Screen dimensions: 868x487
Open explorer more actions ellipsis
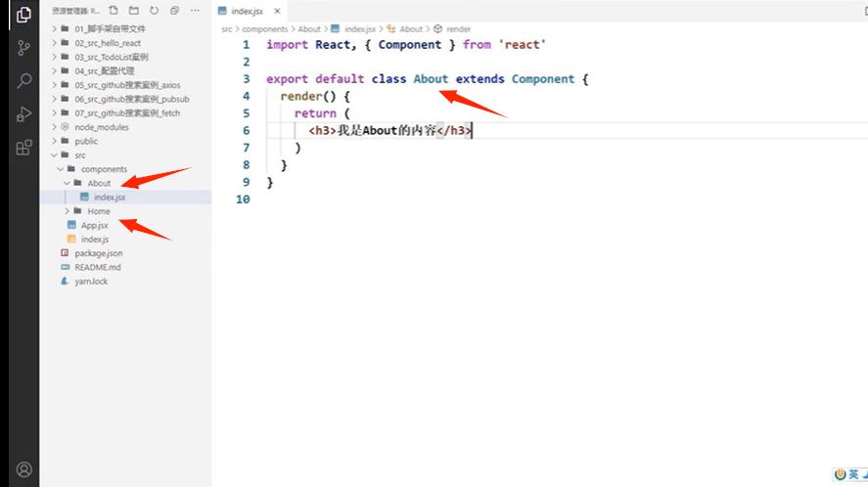(x=195, y=11)
